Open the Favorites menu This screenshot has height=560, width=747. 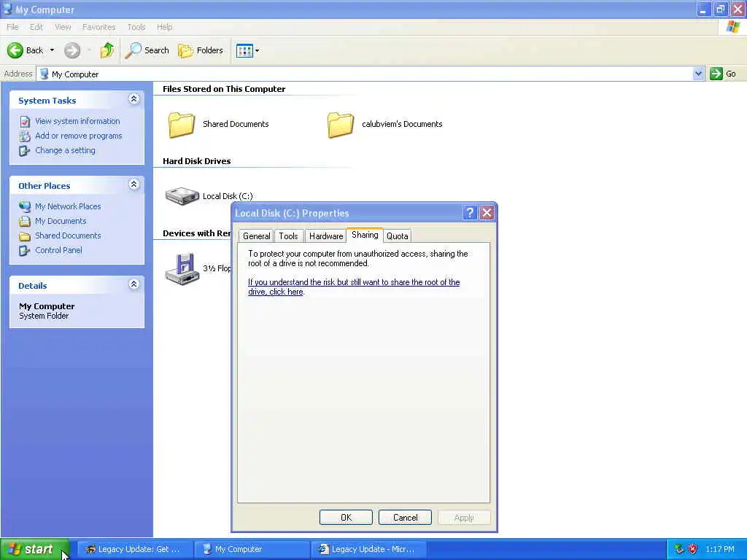(x=98, y=27)
